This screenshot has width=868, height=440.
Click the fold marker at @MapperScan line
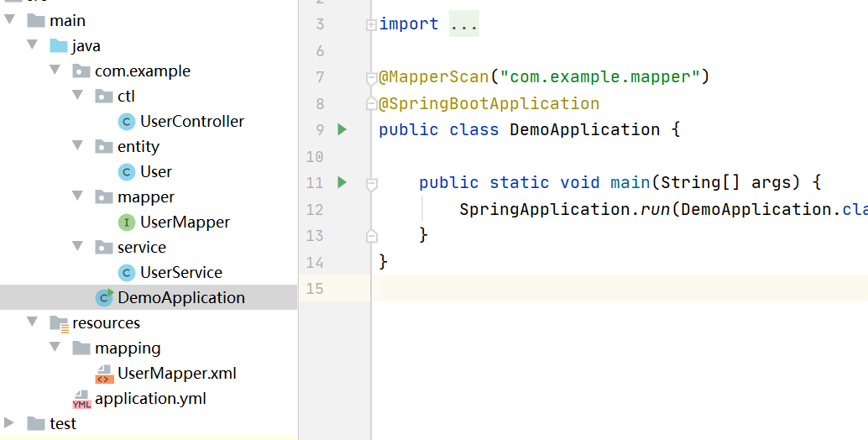coord(371,79)
